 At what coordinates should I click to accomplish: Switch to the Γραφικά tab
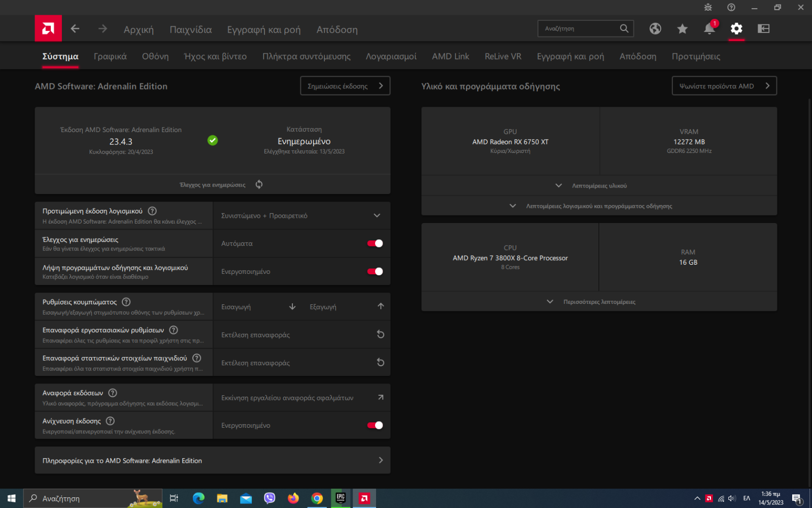click(x=110, y=56)
